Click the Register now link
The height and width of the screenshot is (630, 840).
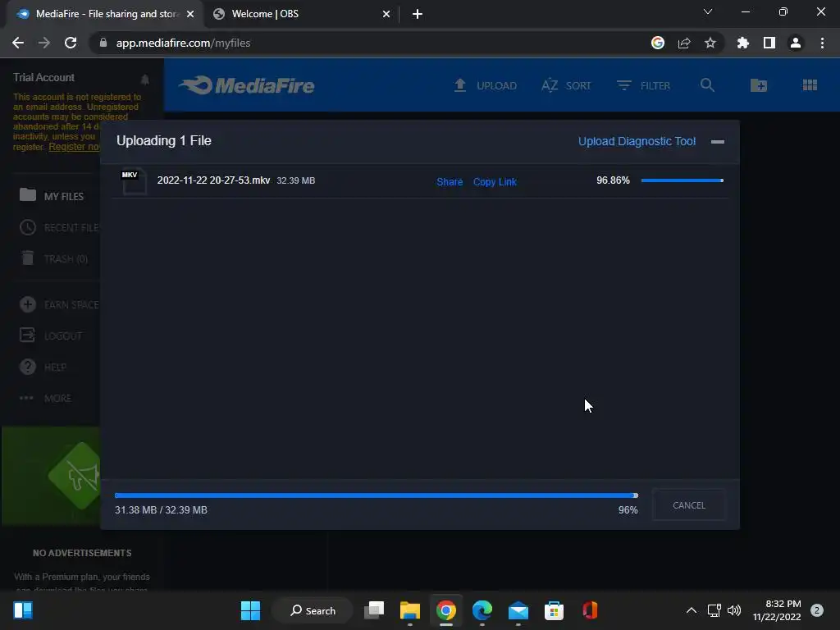(x=74, y=147)
